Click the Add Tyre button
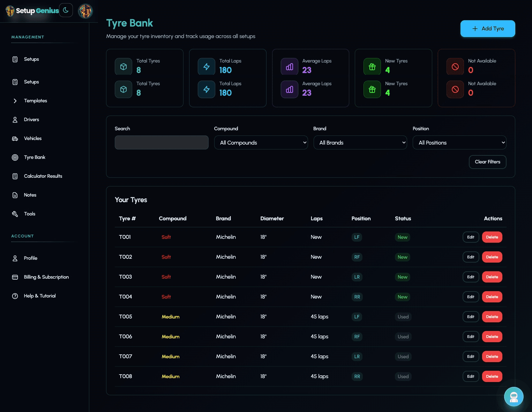The image size is (532, 412). point(488,29)
